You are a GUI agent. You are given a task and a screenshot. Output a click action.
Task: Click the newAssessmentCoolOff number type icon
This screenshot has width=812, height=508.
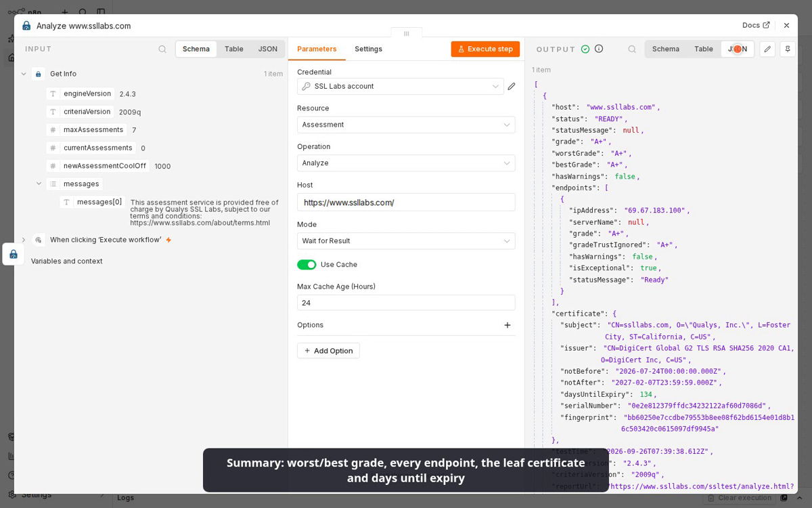click(53, 166)
